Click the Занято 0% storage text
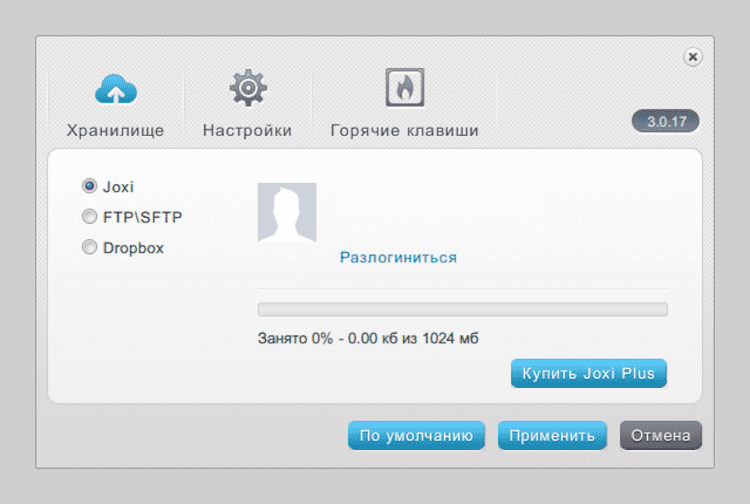Image resolution: width=750 pixels, height=504 pixels. click(368, 339)
